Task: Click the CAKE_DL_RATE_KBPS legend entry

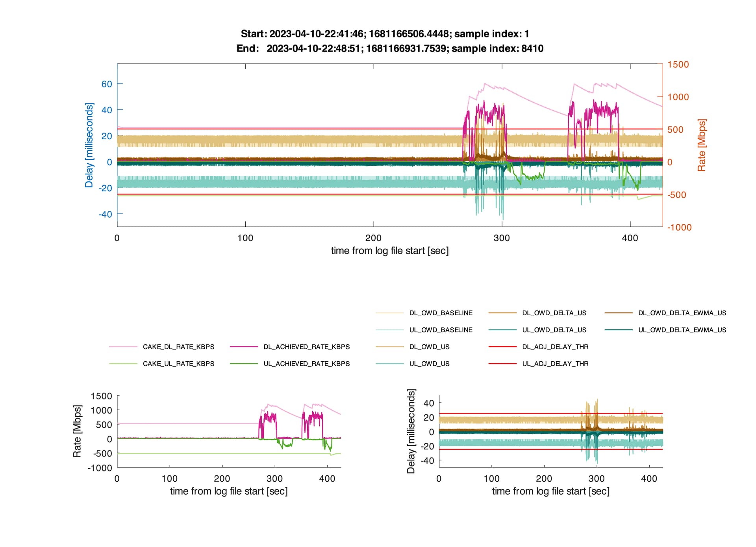Action: point(162,347)
